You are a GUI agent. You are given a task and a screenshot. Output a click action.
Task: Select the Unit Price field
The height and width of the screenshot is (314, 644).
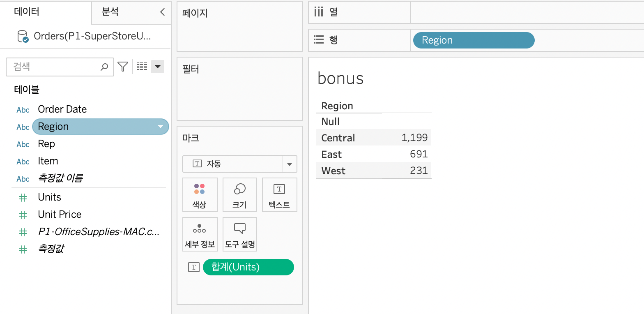60,215
